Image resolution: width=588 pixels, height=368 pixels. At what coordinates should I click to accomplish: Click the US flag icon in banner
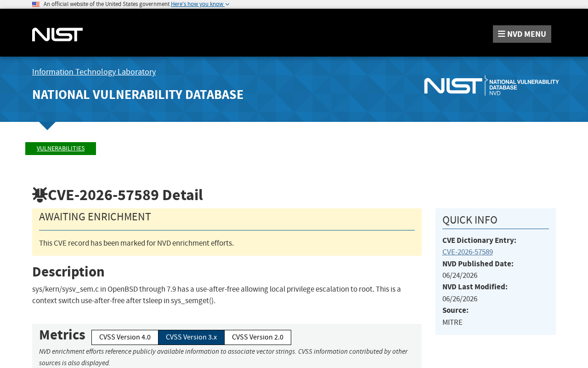tap(36, 4)
